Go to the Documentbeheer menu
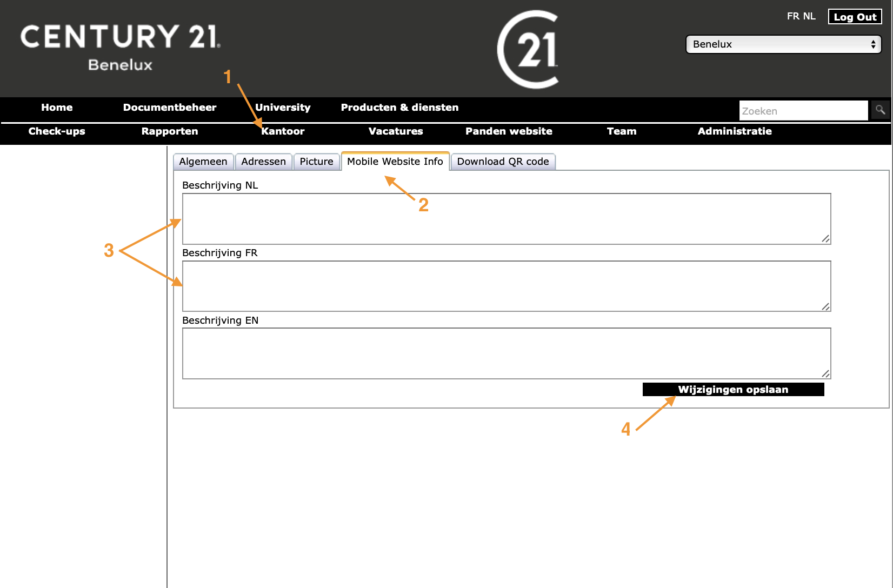Viewport: 893px width, 588px height. point(170,108)
